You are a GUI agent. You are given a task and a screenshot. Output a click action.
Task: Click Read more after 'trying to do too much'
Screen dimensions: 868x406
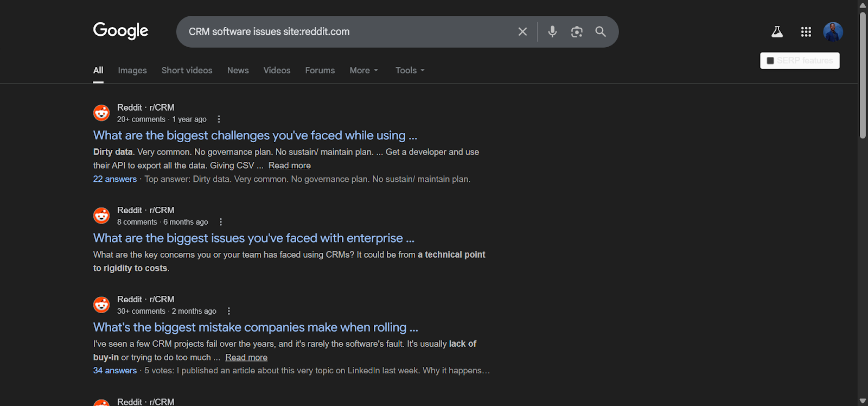[x=246, y=357]
